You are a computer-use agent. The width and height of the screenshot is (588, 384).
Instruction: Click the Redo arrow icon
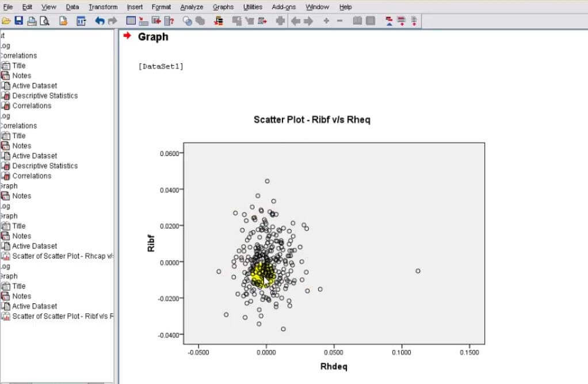tap(113, 21)
